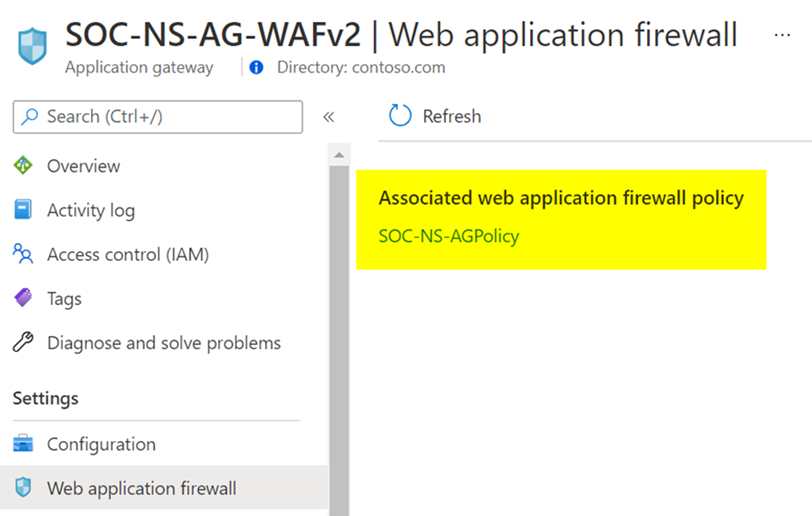Click the Activity log notebook icon
The width and height of the screenshot is (812, 516).
pos(23,210)
